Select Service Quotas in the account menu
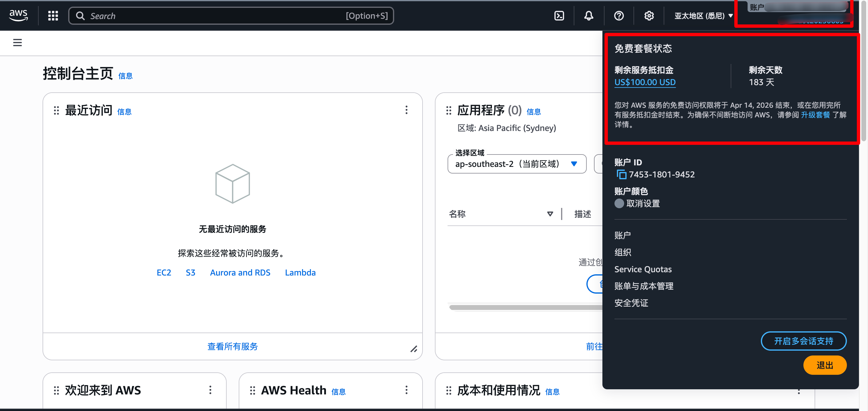This screenshot has width=868, height=411. pyautogui.click(x=643, y=269)
